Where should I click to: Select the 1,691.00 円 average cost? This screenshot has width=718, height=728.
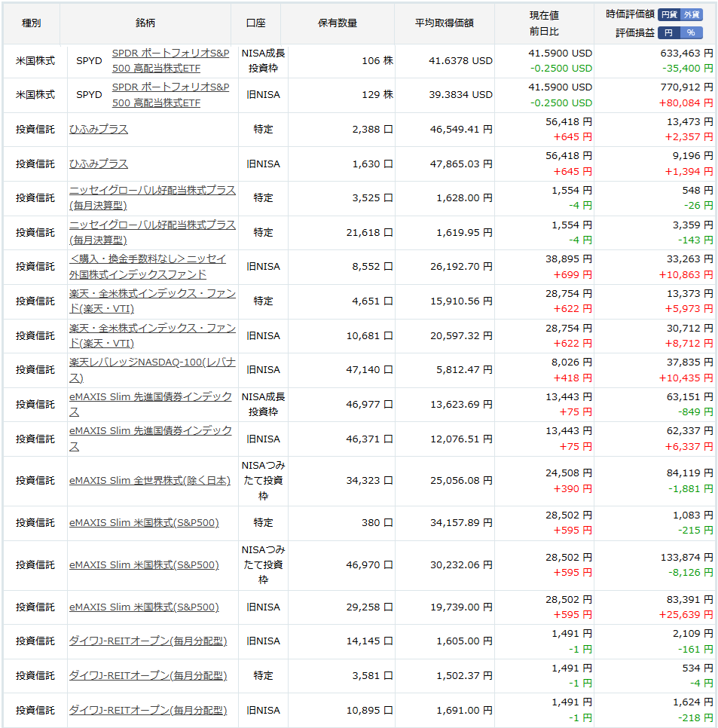pos(464,711)
